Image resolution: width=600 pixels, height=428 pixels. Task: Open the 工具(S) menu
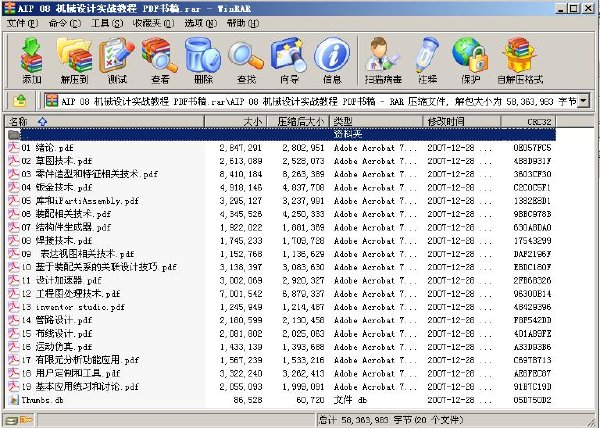[107, 23]
